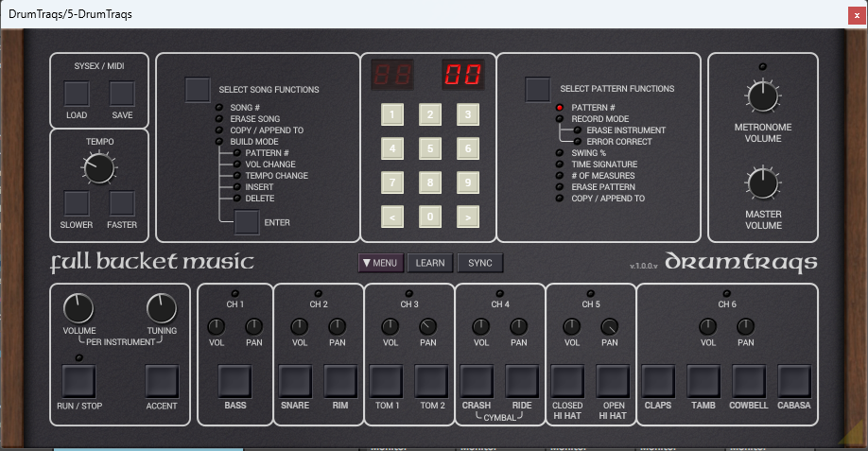Adjust the CH 6 VOL knob

pyautogui.click(x=708, y=326)
